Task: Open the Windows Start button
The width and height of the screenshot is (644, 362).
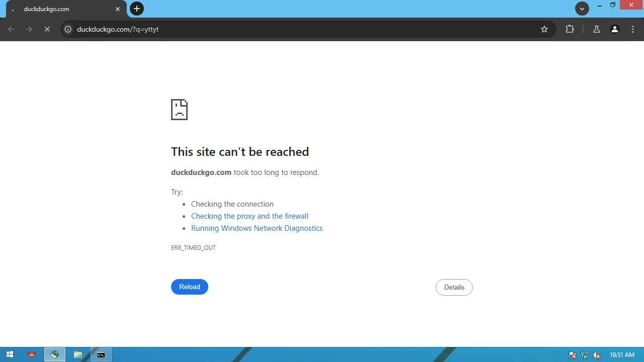Action: 10,354
